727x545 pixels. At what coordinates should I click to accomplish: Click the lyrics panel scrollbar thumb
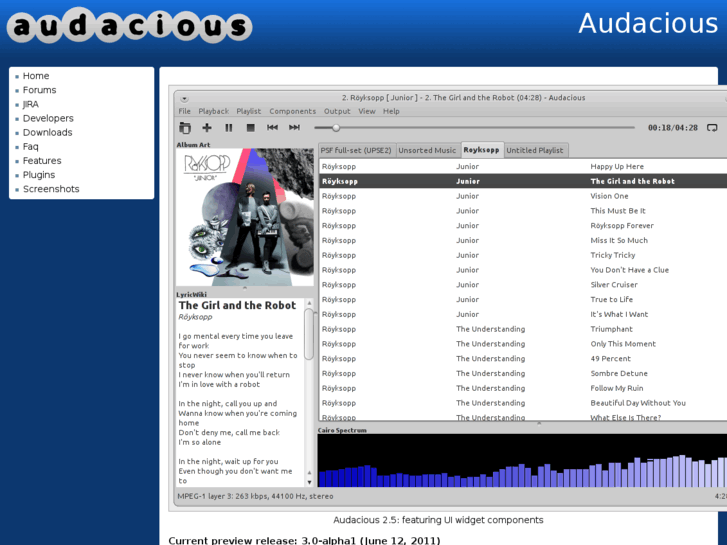coord(308,334)
